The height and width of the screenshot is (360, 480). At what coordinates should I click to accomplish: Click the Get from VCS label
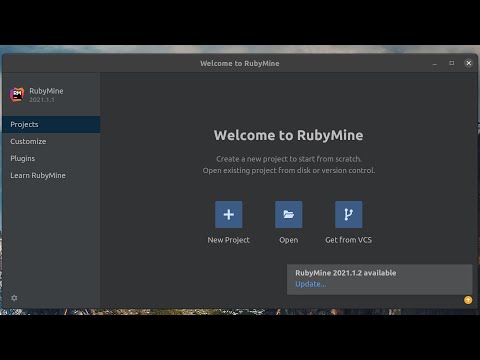(349, 240)
